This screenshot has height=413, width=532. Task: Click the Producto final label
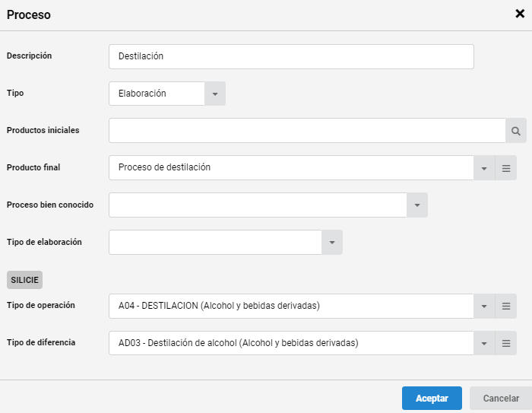click(x=33, y=167)
